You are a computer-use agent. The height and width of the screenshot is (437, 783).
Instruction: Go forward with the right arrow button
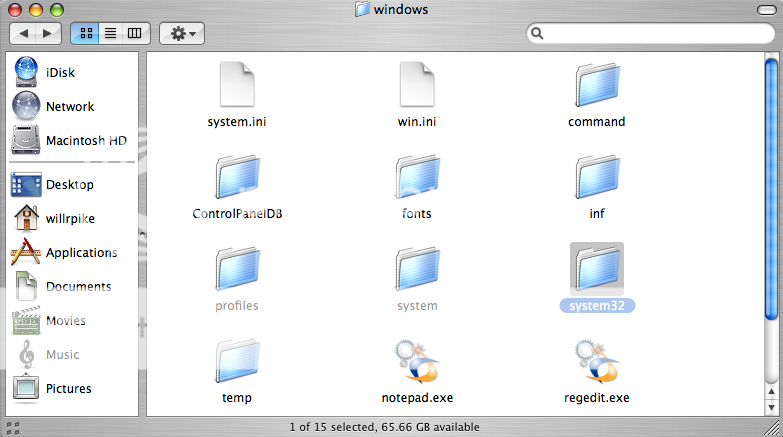pos(48,33)
